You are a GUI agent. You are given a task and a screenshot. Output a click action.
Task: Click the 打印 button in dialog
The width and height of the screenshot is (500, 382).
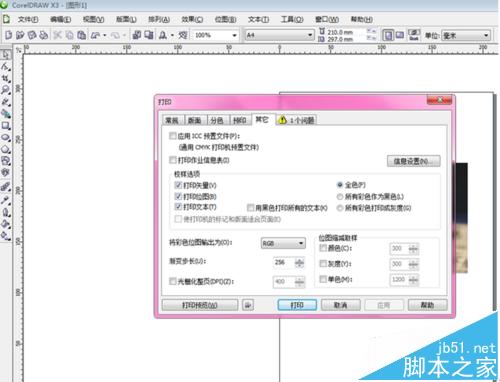pyautogui.click(x=297, y=305)
